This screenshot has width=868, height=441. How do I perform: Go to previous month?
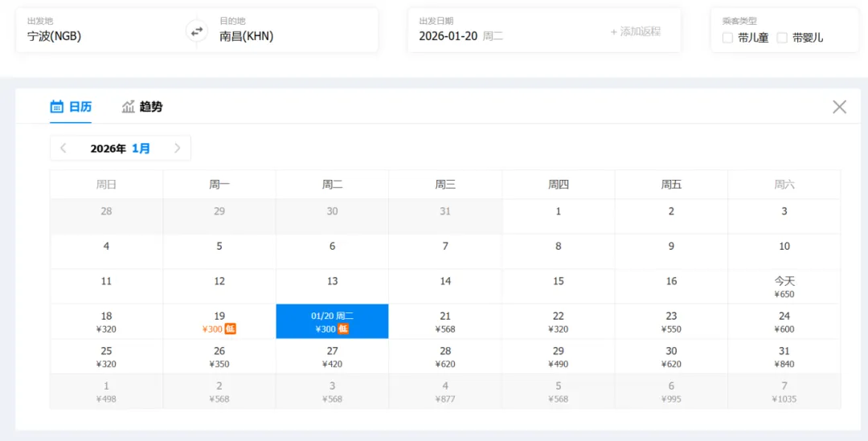pos(63,149)
